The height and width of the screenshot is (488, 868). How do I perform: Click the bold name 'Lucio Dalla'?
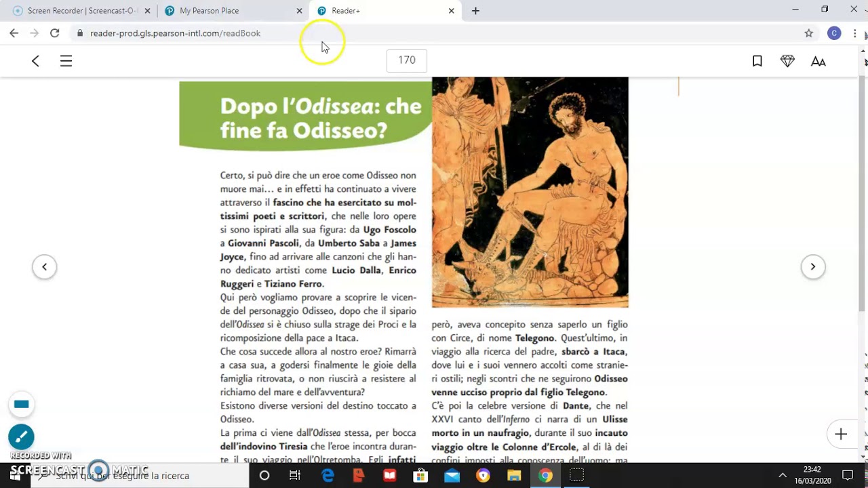pyautogui.click(x=357, y=270)
